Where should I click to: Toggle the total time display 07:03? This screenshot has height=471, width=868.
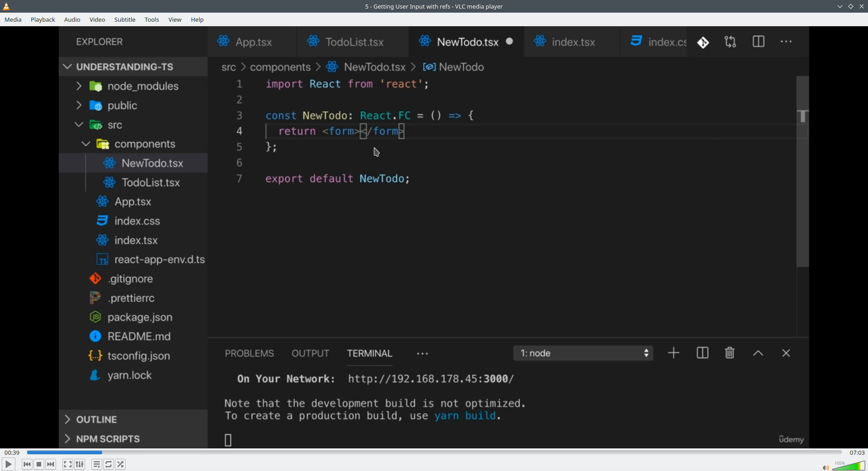click(x=857, y=452)
